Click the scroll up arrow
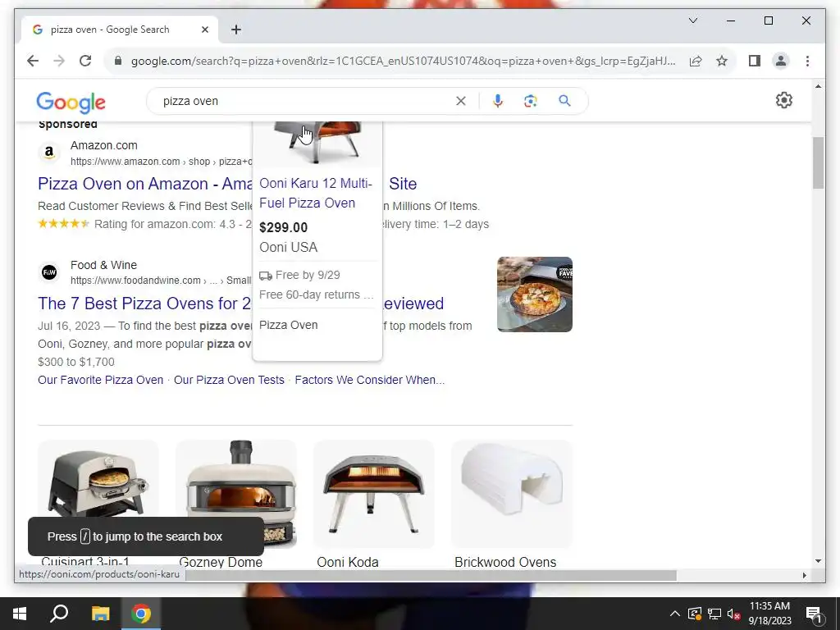The image size is (840, 630). [818, 85]
